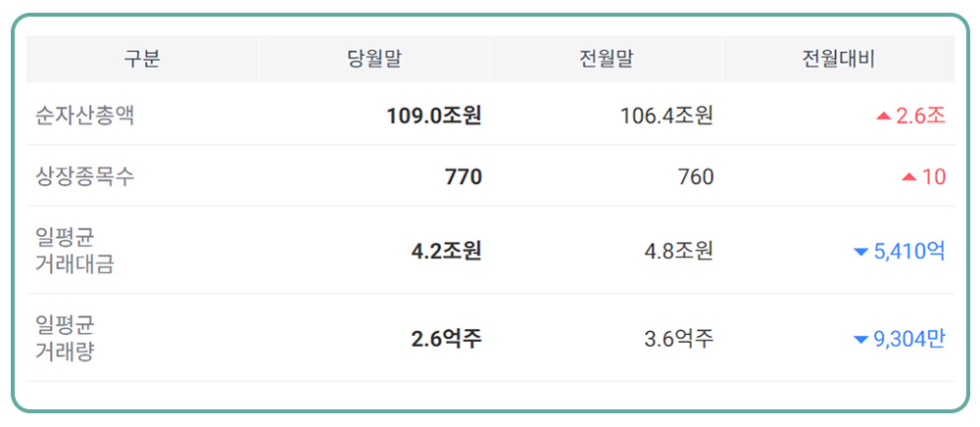Click the bold 2.6억주 volume value

446,339
